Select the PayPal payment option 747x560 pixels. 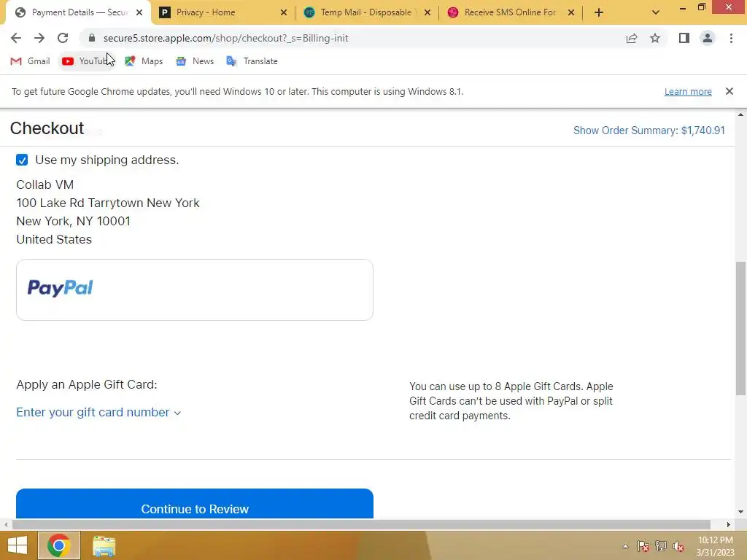click(194, 289)
